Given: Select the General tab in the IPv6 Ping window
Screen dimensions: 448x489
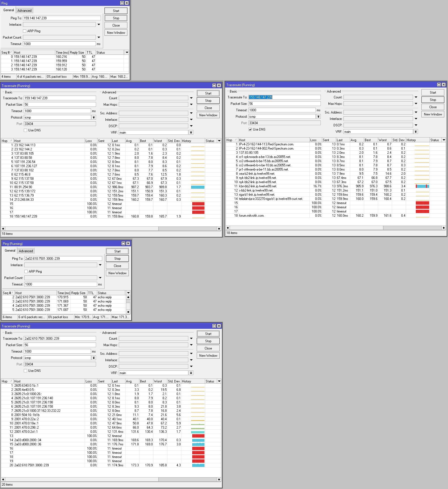Looking at the screenshot, I should (x=10, y=251).
